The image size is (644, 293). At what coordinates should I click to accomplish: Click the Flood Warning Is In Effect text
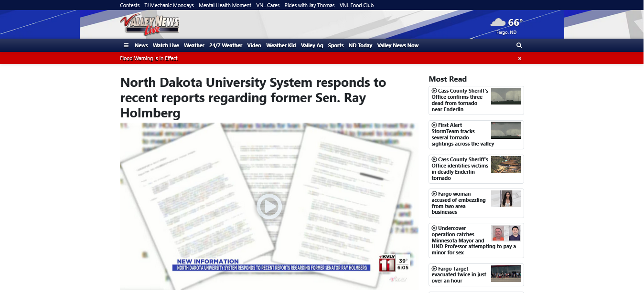click(149, 58)
